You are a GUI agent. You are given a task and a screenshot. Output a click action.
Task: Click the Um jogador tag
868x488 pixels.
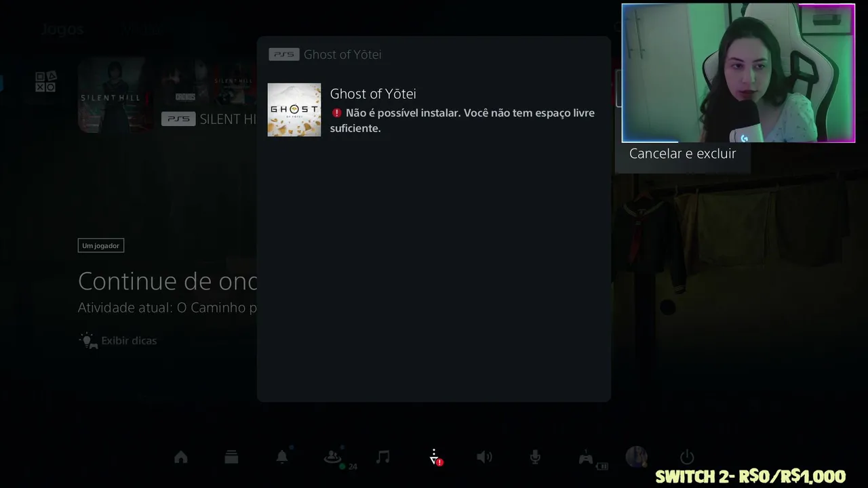(x=101, y=245)
